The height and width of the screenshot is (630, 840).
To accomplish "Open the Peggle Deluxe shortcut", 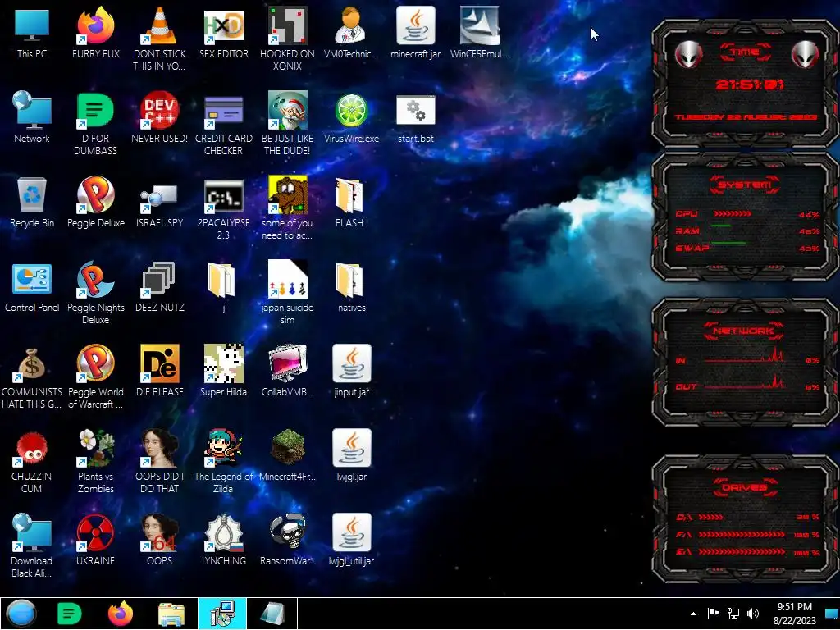I will (x=95, y=202).
